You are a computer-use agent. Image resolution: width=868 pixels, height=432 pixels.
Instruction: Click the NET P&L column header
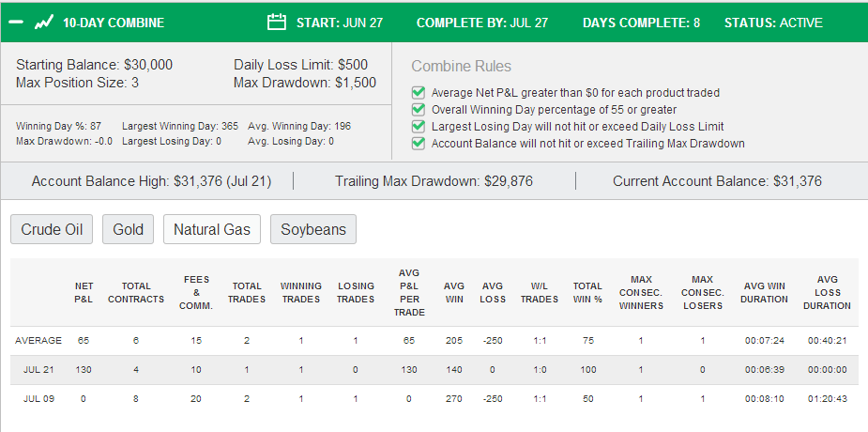pyautogui.click(x=84, y=292)
